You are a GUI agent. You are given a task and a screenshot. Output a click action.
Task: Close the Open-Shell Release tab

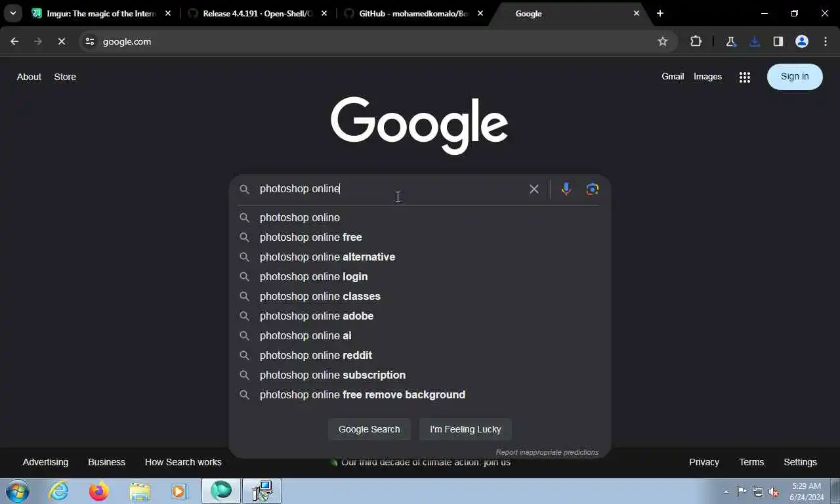(324, 13)
